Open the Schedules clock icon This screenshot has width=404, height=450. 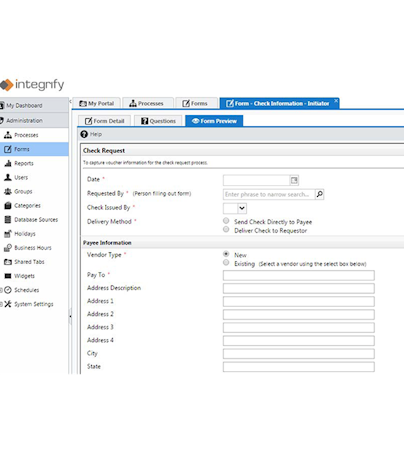coord(8,290)
